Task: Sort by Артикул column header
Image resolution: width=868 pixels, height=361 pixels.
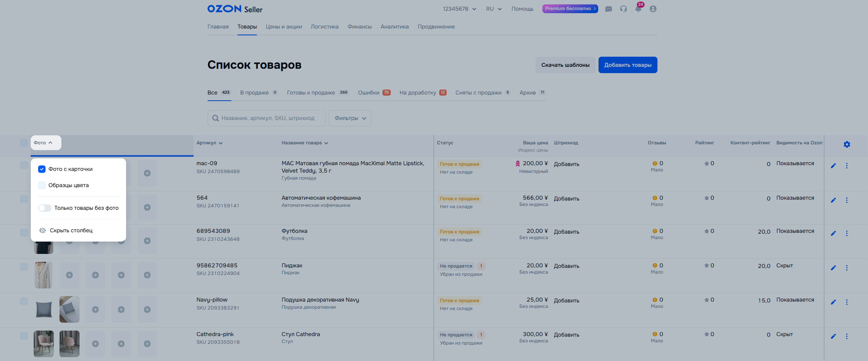Action: (x=209, y=143)
